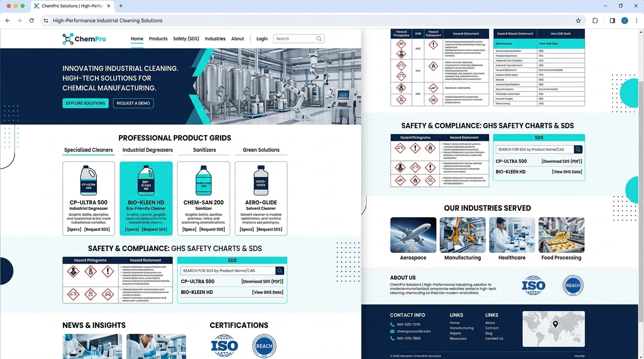Open the Food Processing industry thumbnail
The height and width of the screenshot is (359, 644).
pyautogui.click(x=561, y=235)
